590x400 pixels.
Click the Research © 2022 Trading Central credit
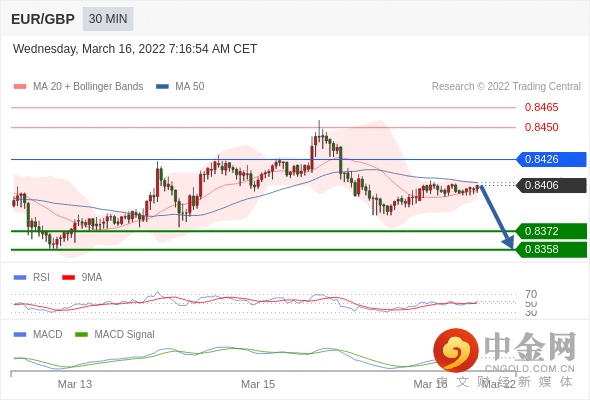pos(506,87)
